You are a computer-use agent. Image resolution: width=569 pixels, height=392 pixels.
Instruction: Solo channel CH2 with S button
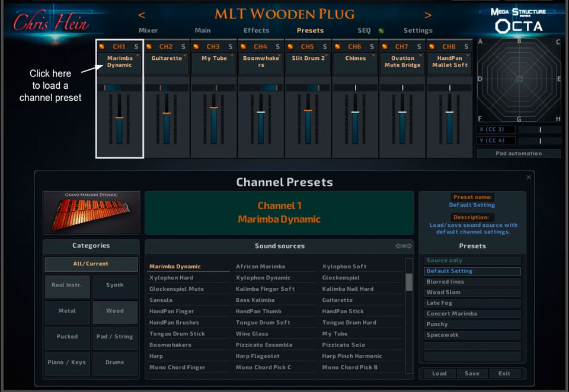pyautogui.click(x=183, y=46)
